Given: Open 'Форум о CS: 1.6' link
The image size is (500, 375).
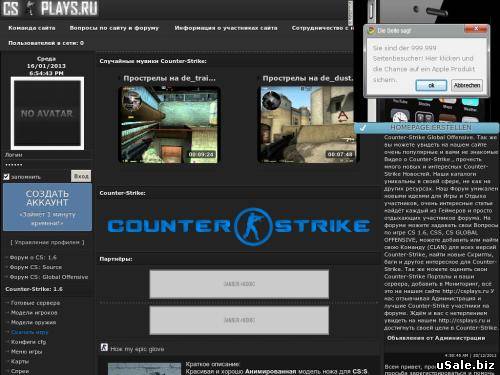Looking at the screenshot, I should pos(33,257).
